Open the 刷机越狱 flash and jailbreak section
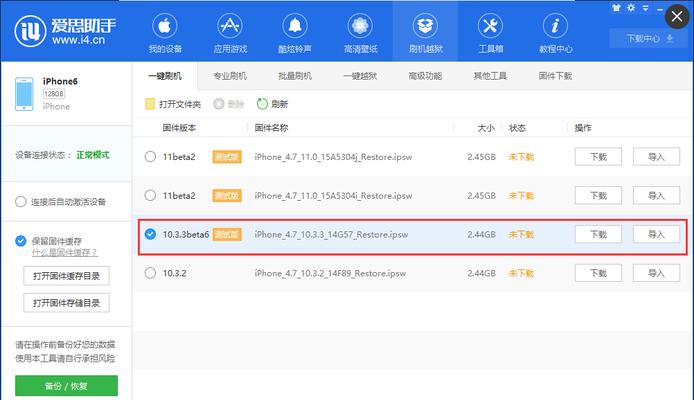The image size is (694, 400). [425, 33]
